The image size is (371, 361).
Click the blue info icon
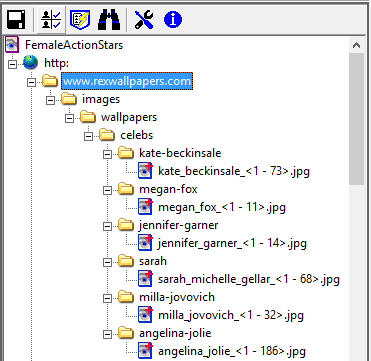(173, 20)
